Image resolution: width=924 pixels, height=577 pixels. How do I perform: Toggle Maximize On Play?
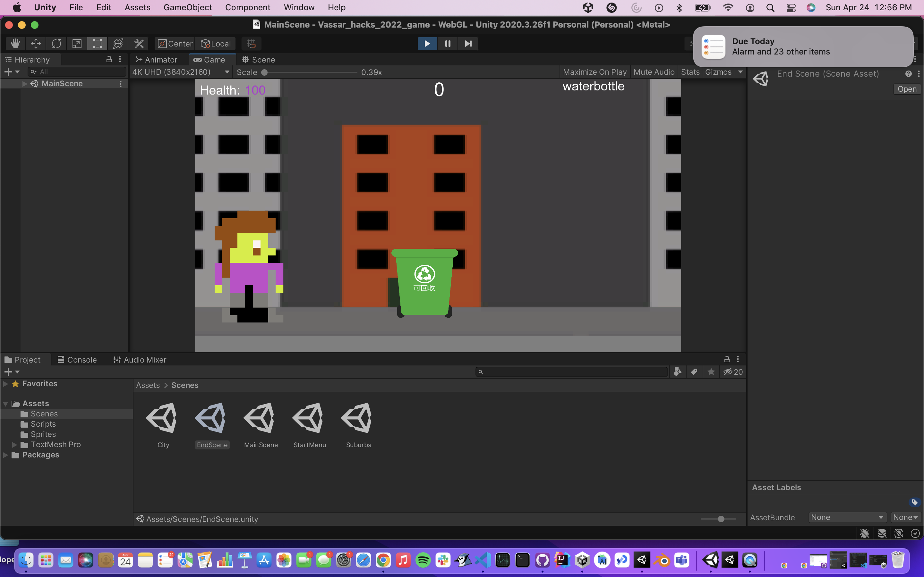click(x=595, y=72)
